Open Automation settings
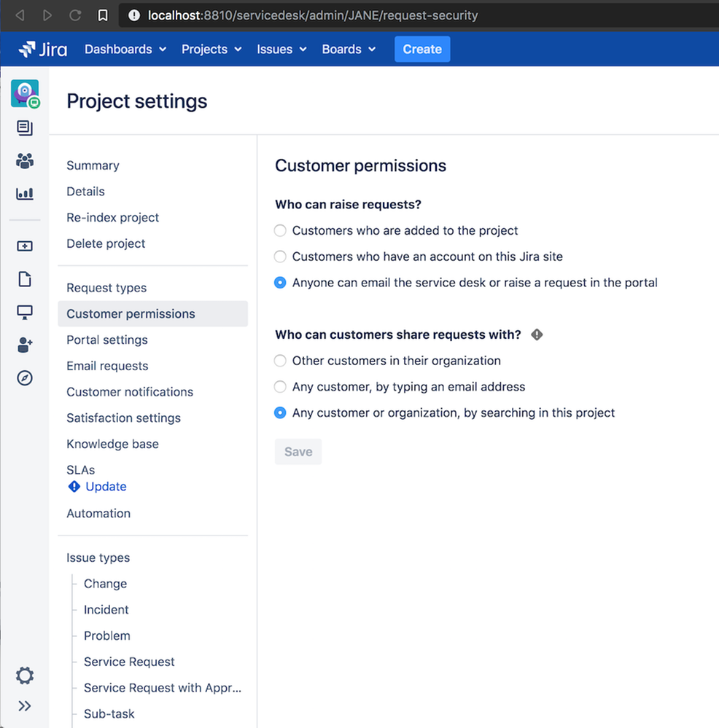This screenshot has width=719, height=728. click(98, 514)
